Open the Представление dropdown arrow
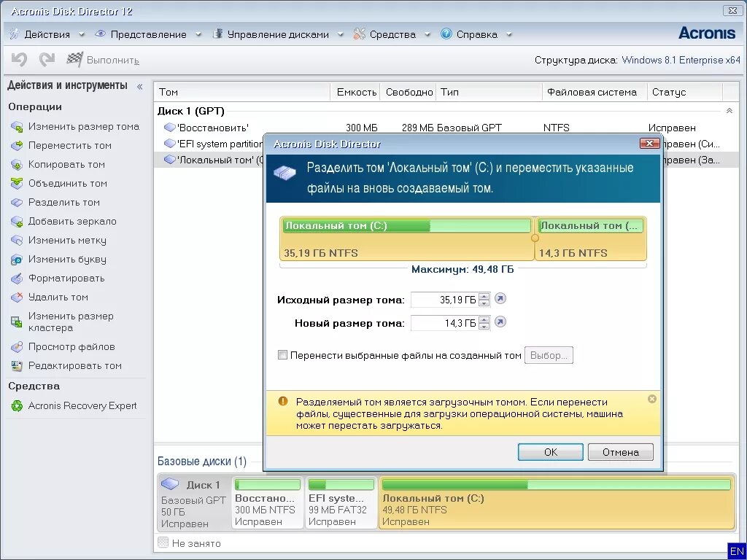The height and width of the screenshot is (560, 747). (198, 34)
